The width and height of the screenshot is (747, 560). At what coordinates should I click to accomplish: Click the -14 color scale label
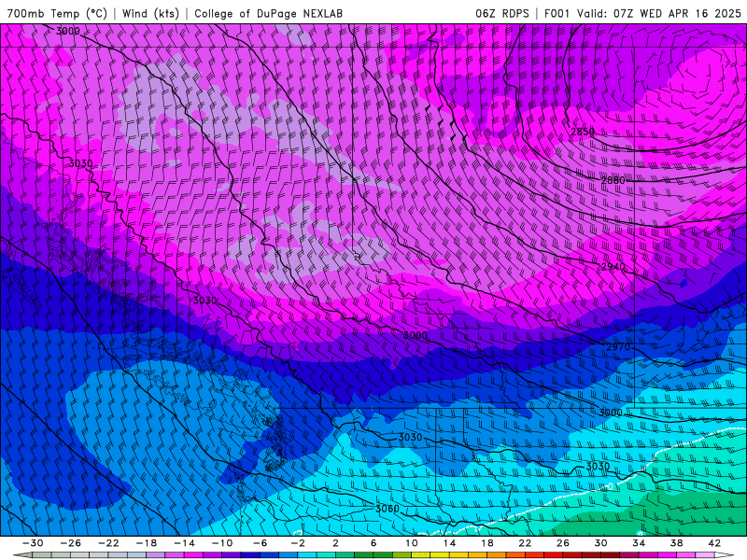point(184,543)
